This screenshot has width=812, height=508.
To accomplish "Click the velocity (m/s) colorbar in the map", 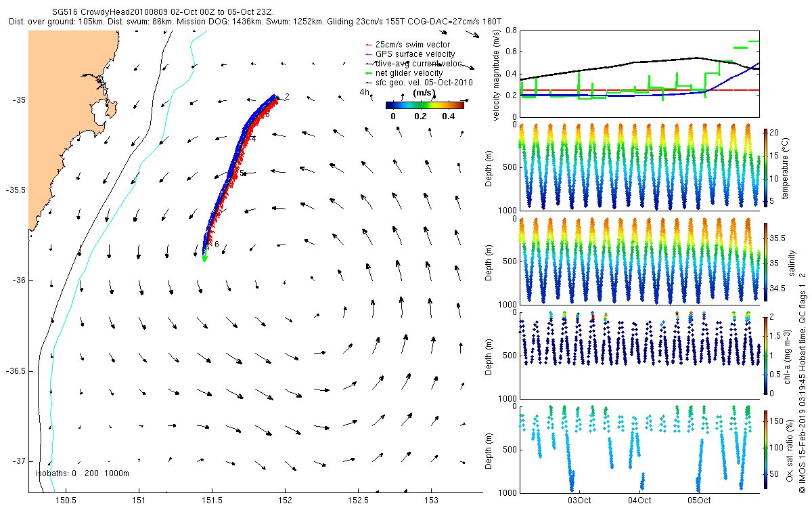I will [424, 105].
